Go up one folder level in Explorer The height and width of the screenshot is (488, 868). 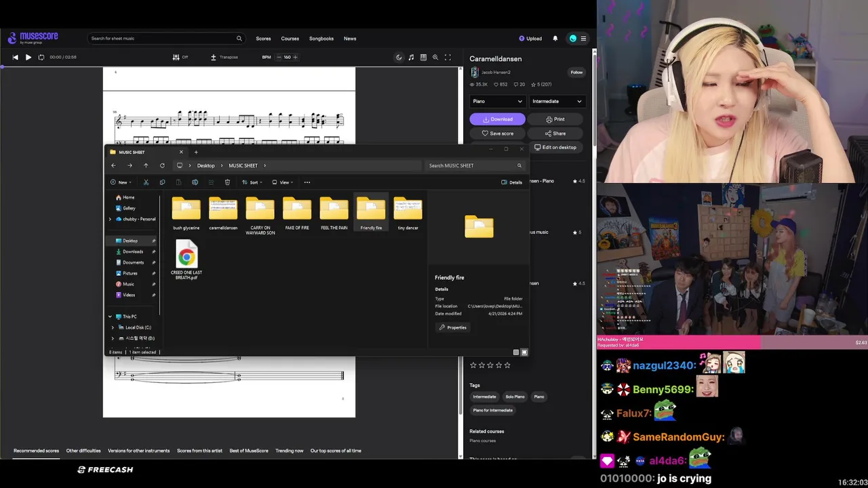[x=146, y=165]
